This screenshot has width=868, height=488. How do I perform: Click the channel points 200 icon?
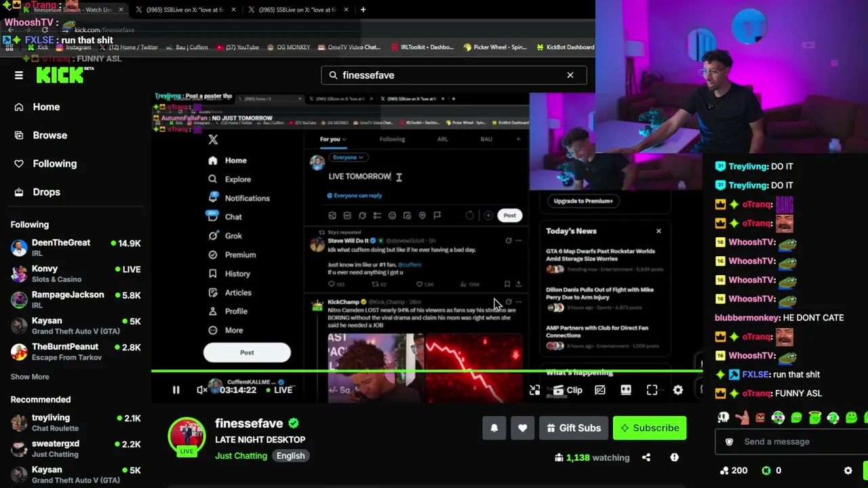point(725,470)
